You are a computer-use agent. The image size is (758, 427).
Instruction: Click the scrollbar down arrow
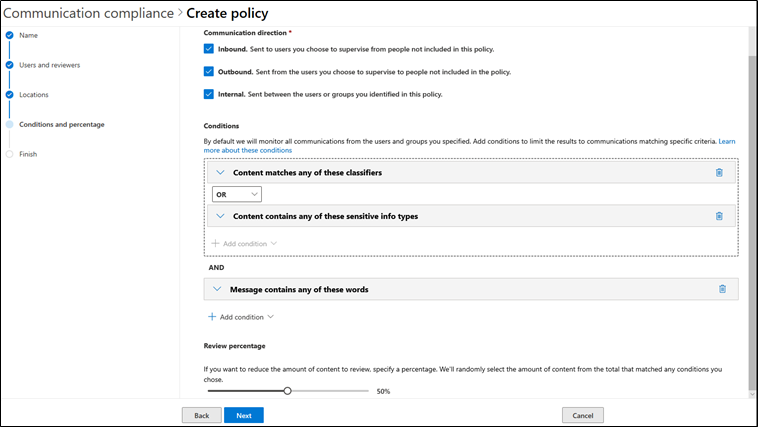[x=752, y=395]
